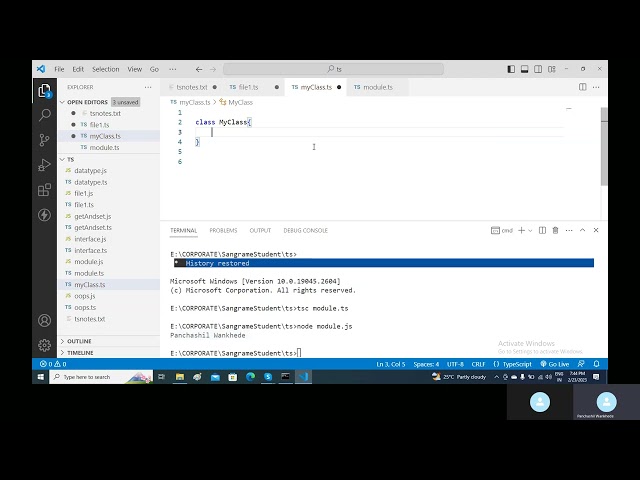Switch to the PROBLEMS panel tab
640x480 pixels.
click(223, 230)
